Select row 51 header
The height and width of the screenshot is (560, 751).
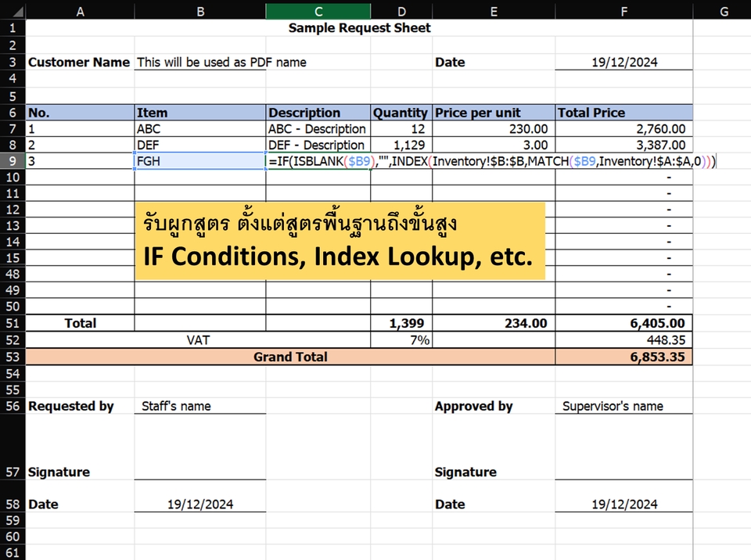click(x=13, y=323)
